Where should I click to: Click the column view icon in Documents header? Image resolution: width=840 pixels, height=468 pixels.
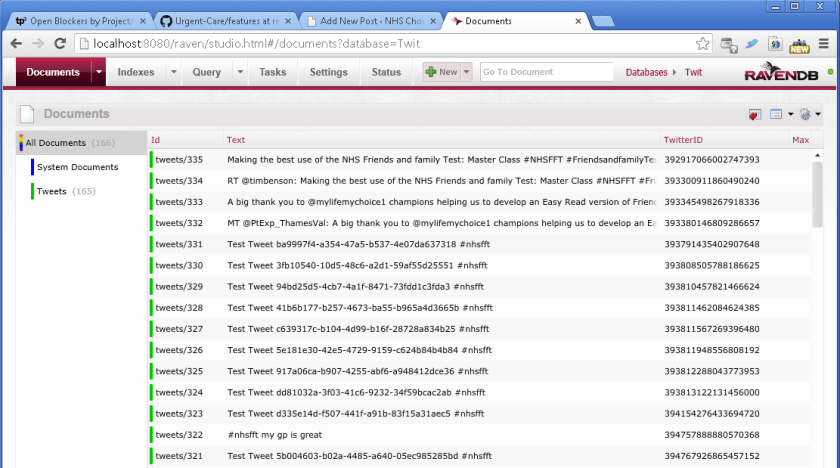776,114
